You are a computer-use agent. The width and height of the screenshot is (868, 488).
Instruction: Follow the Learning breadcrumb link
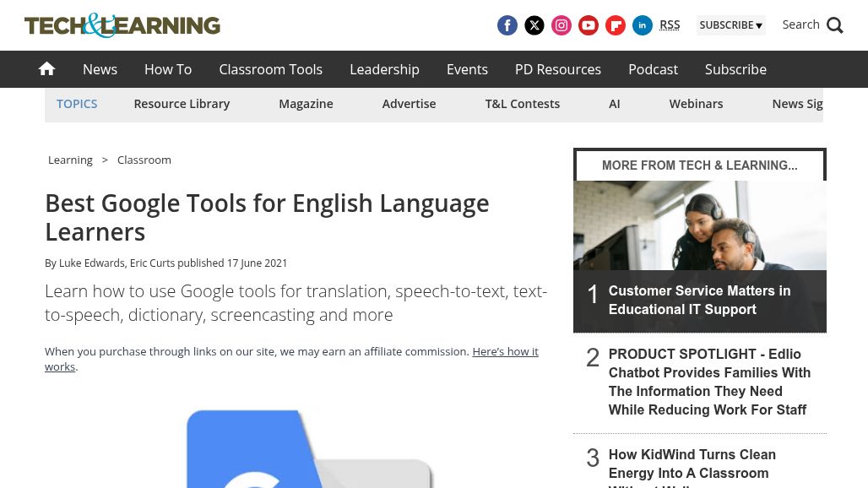point(70,160)
